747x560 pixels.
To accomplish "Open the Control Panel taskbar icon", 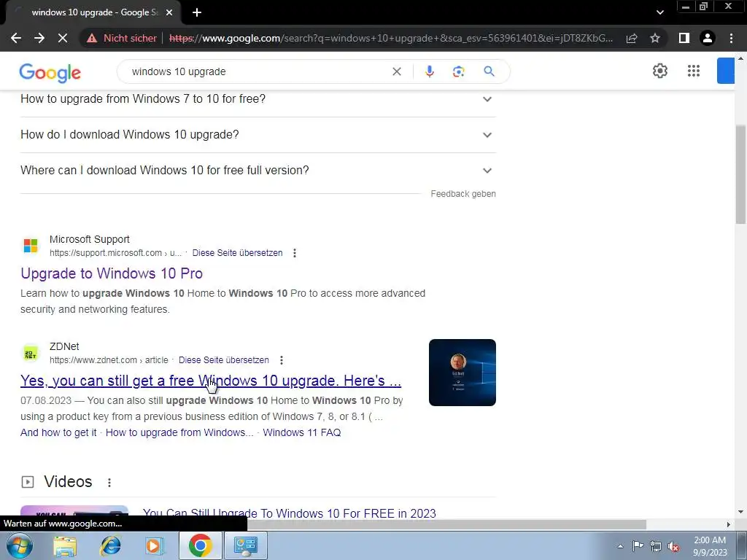I will pyautogui.click(x=246, y=545).
